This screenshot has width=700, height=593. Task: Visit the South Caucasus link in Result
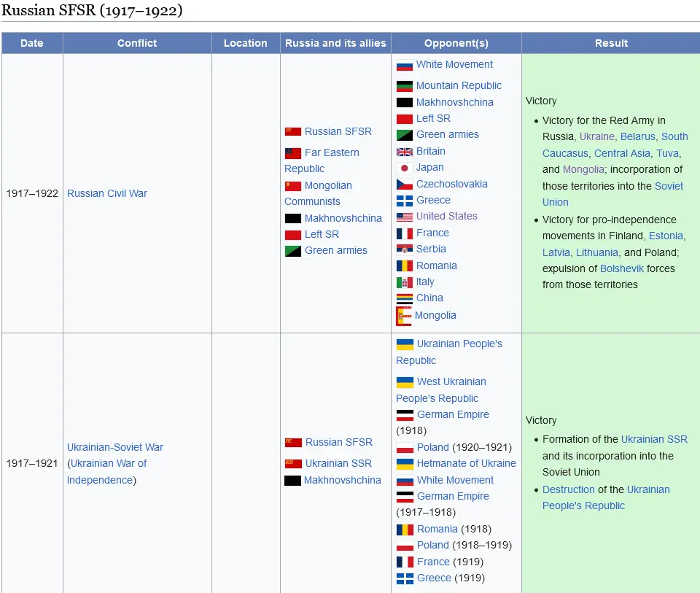point(674,136)
